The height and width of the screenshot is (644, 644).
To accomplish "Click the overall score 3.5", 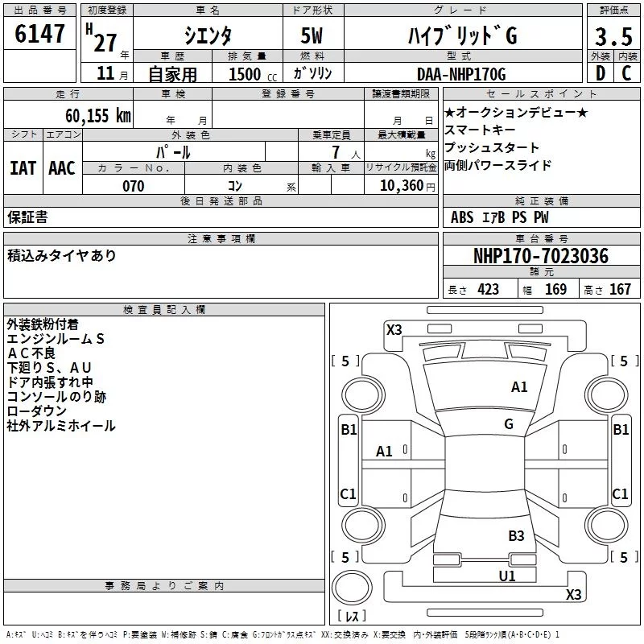I will pos(613,36).
